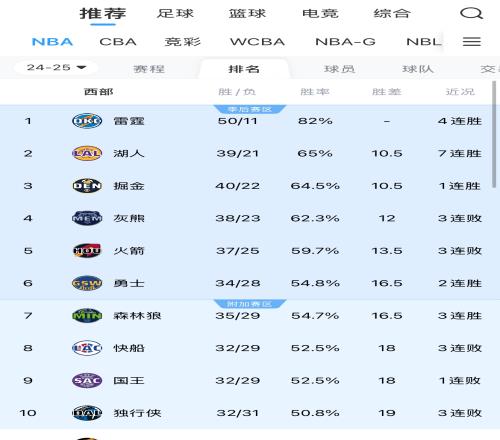Select the NBA league tab
The height and width of the screenshot is (440, 500).
(x=52, y=42)
